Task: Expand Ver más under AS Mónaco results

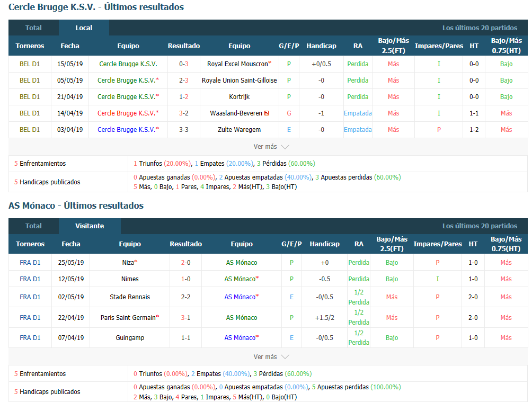Action: tap(271, 357)
